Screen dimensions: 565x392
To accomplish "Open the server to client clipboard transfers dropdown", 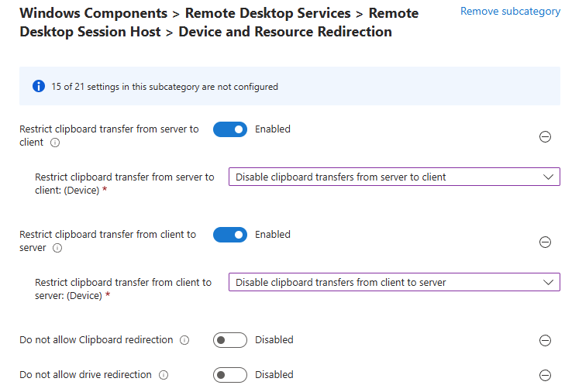I will pos(394,177).
